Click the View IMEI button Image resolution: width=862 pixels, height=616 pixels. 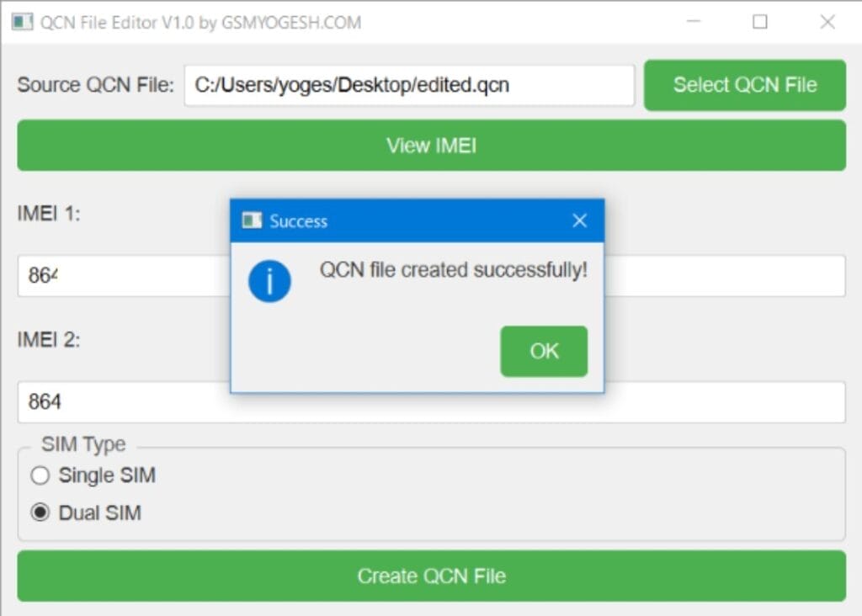(431, 145)
